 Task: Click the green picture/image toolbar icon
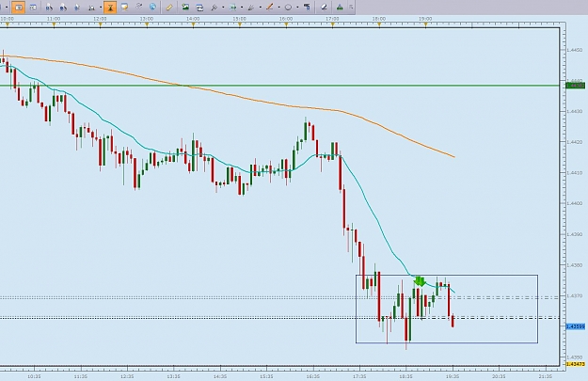(185, 7)
